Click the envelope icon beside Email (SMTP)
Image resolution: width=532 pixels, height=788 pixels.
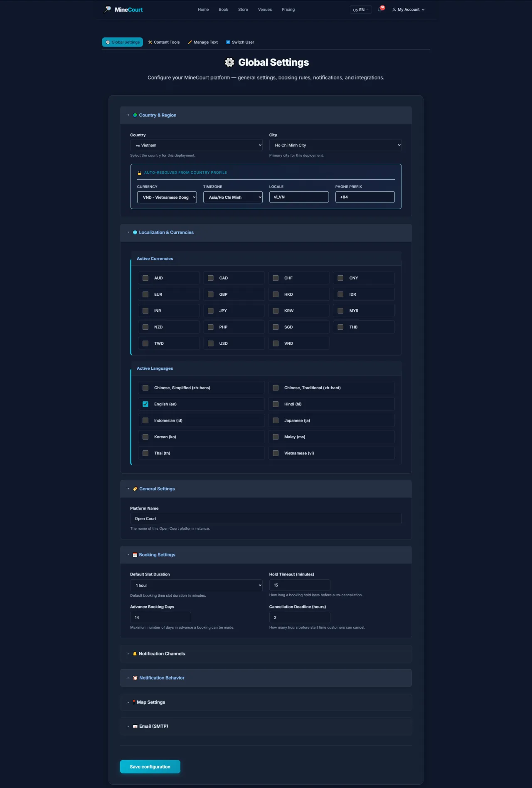point(135,726)
